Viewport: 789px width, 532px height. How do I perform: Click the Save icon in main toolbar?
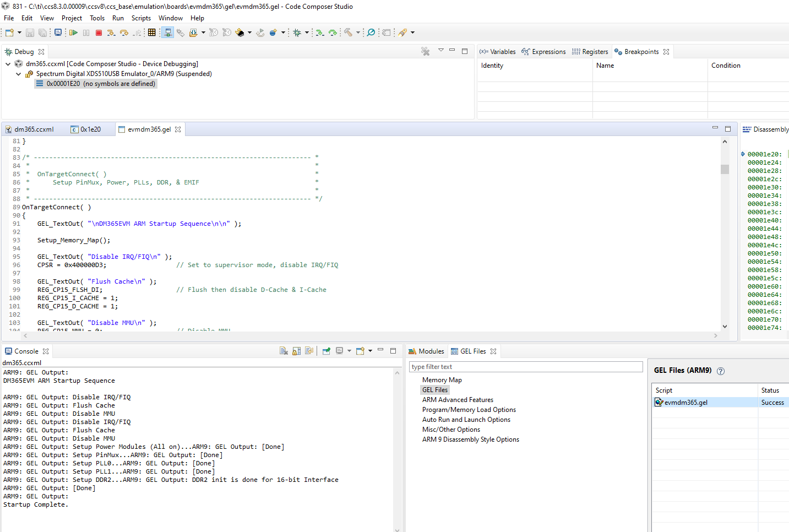pyautogui.click(x=30, y=32)
